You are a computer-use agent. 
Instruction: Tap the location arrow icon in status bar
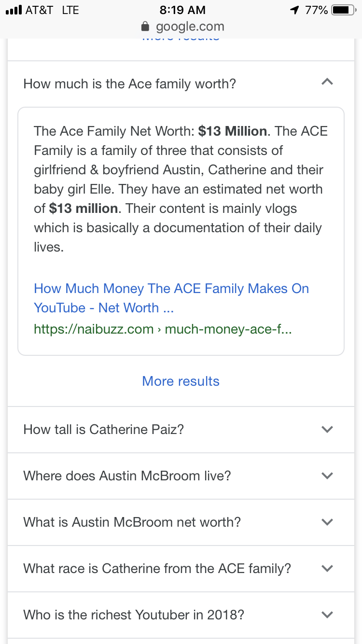[294, 10]
